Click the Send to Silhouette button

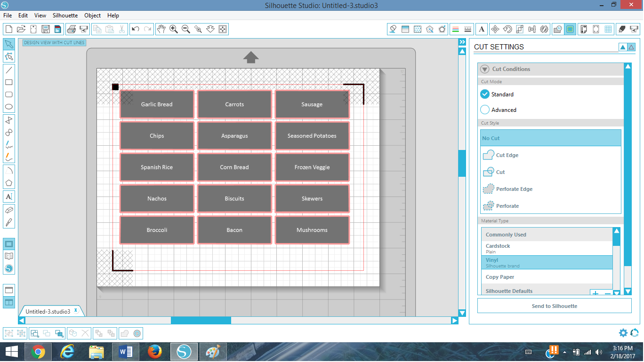[x=555, y=306]
